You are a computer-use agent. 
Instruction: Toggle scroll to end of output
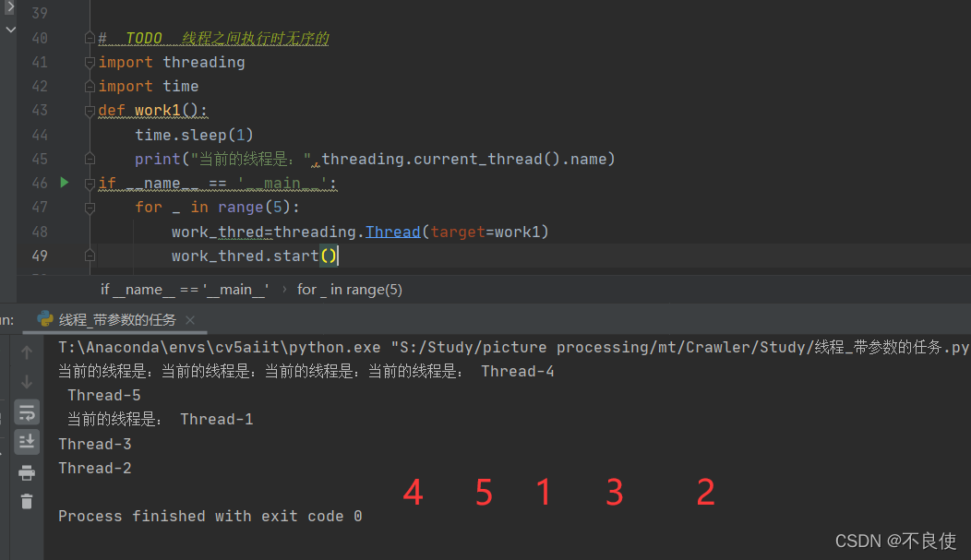(x=27, y=442)
